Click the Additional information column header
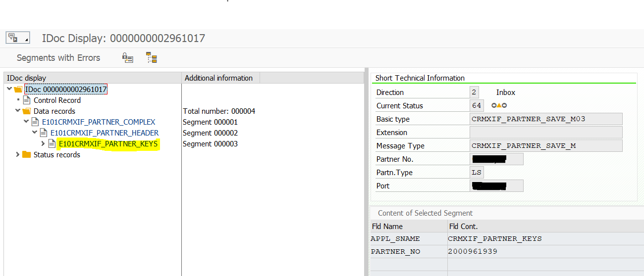Image resolution: width=644 pixels, height=276 pixels. 218,78
